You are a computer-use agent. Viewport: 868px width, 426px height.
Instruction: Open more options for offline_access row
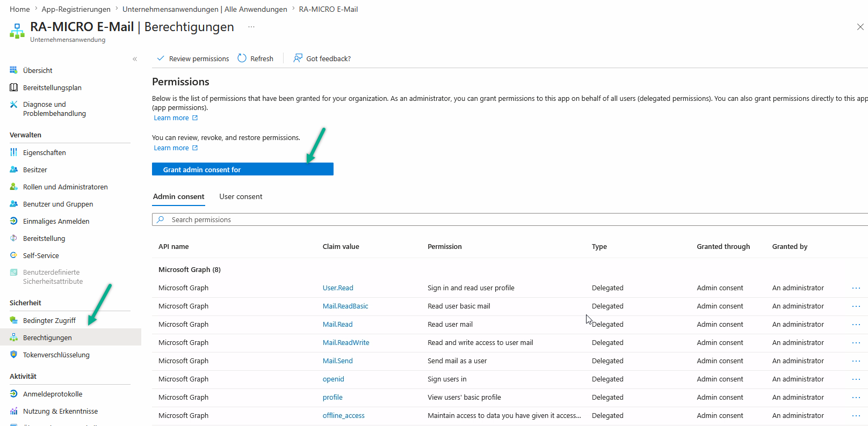856,416
